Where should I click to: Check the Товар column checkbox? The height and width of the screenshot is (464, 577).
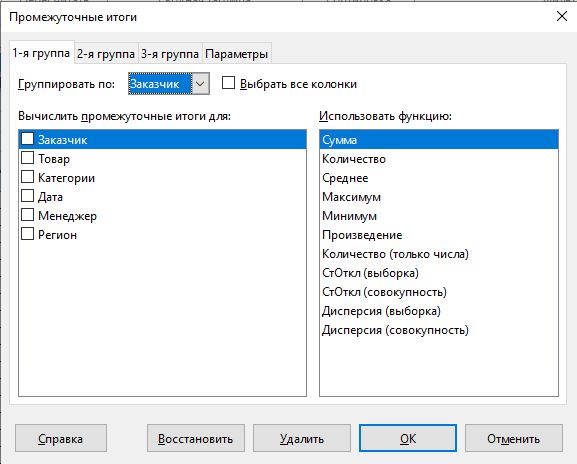coord(28,157)
